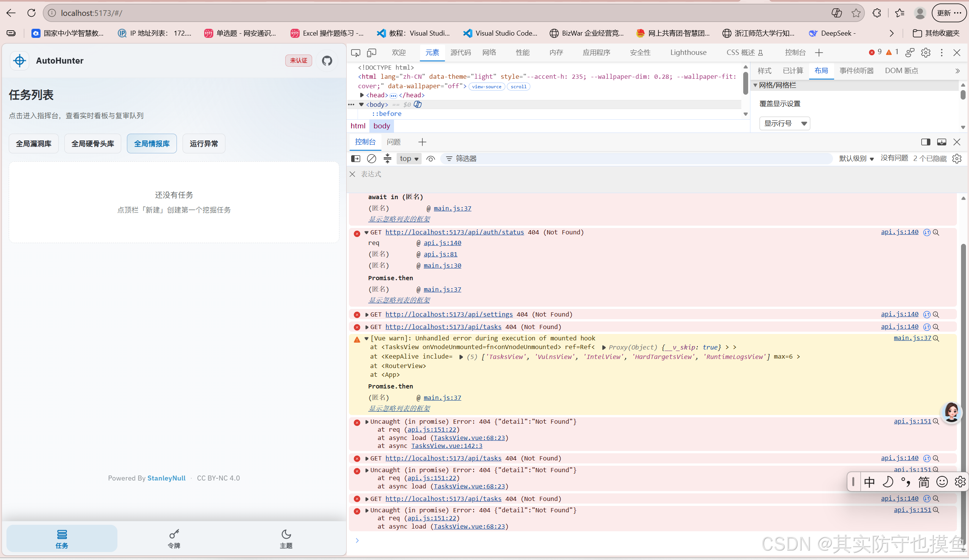969x560 pixels.
Task: Open the IME emoji smiley icon
Action: tap(942, 482)
